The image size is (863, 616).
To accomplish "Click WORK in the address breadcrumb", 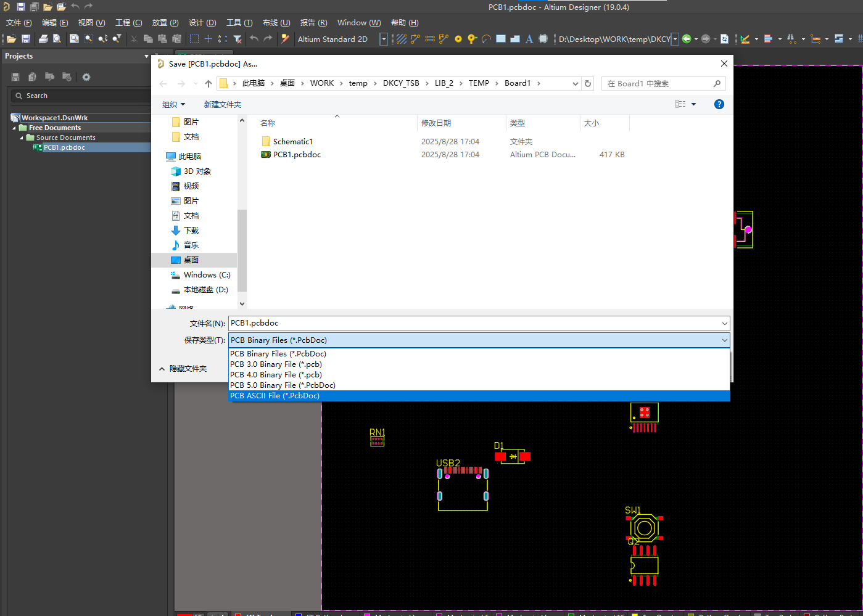I will point(321,83).
